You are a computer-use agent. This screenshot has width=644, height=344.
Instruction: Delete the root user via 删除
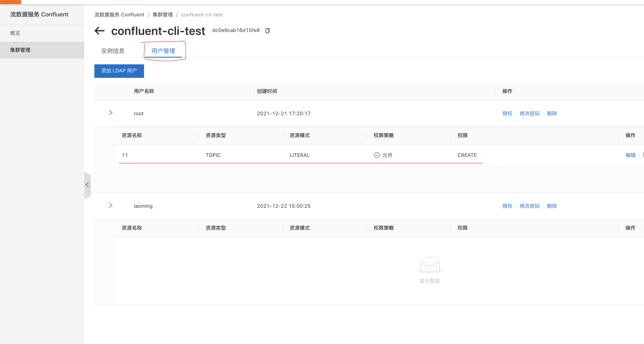(552, 114)
